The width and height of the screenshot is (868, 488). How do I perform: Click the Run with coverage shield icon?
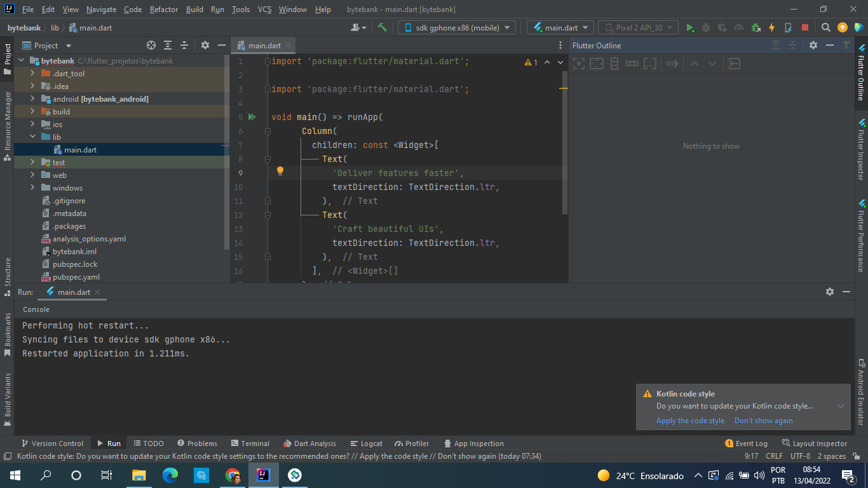tap(722, 27)
